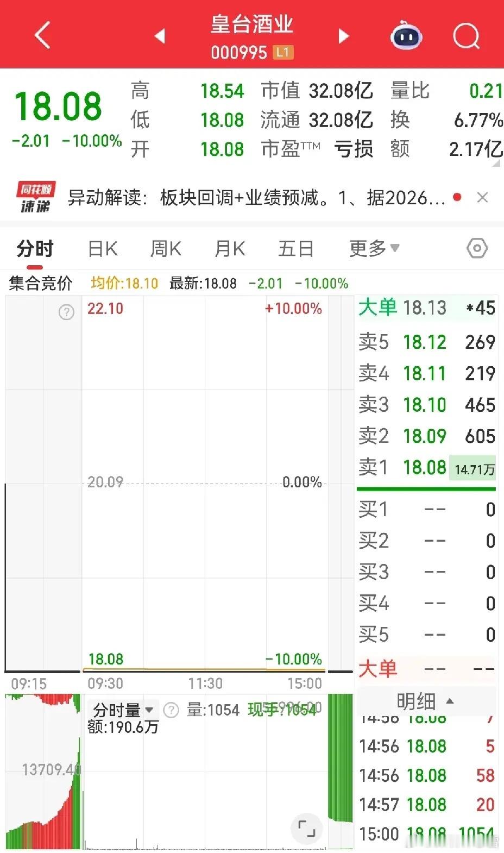Open the robot assistant icon
Image resolution: width=504 pixels, height=853 pixels.
pos(406,36)
